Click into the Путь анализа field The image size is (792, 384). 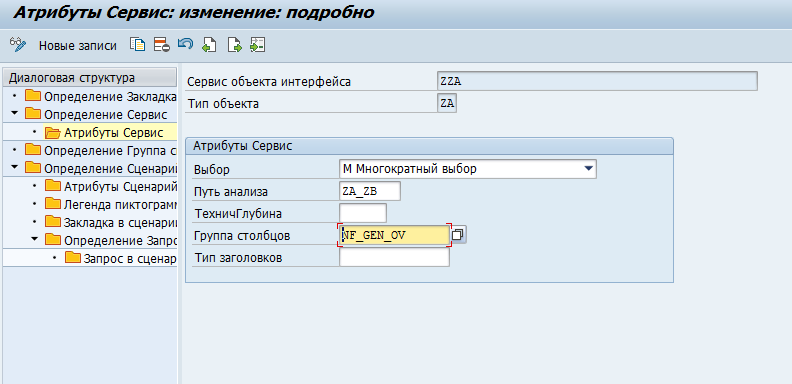[370, 191]
